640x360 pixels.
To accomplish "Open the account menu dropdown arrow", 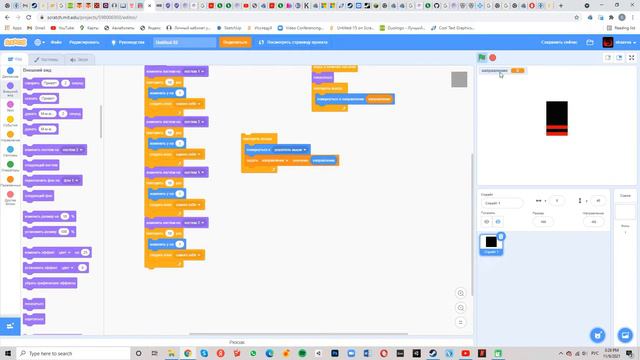I will coord(635,42).
